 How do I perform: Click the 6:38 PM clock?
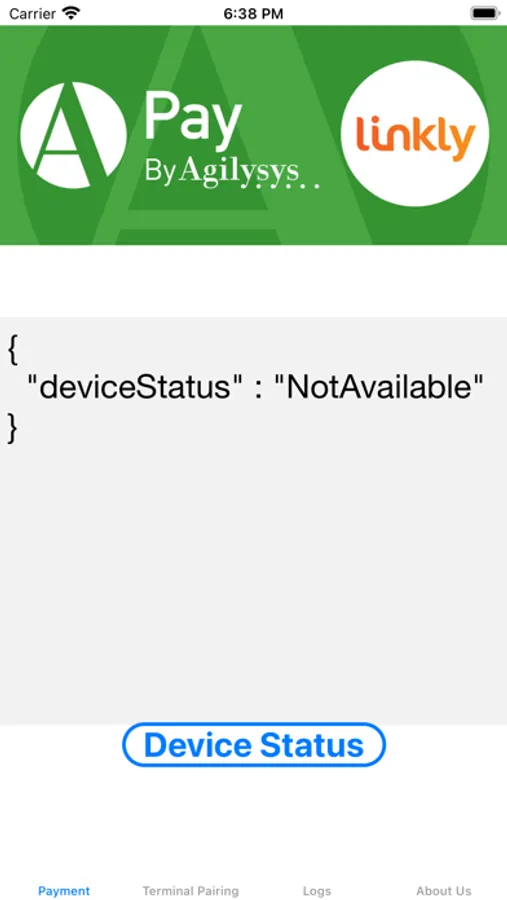pos(253,14)
